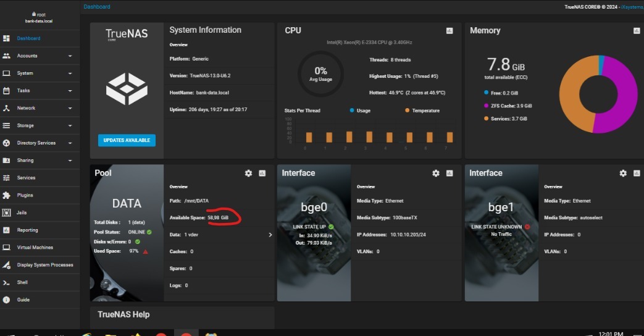
Task: Open the CPU reports chart icon
Action: point(450,31)
